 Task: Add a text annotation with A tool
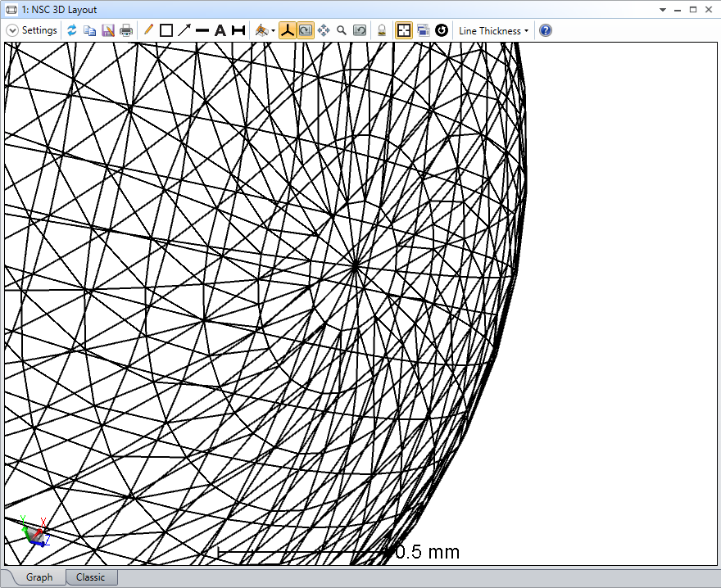tap(220, 30)
